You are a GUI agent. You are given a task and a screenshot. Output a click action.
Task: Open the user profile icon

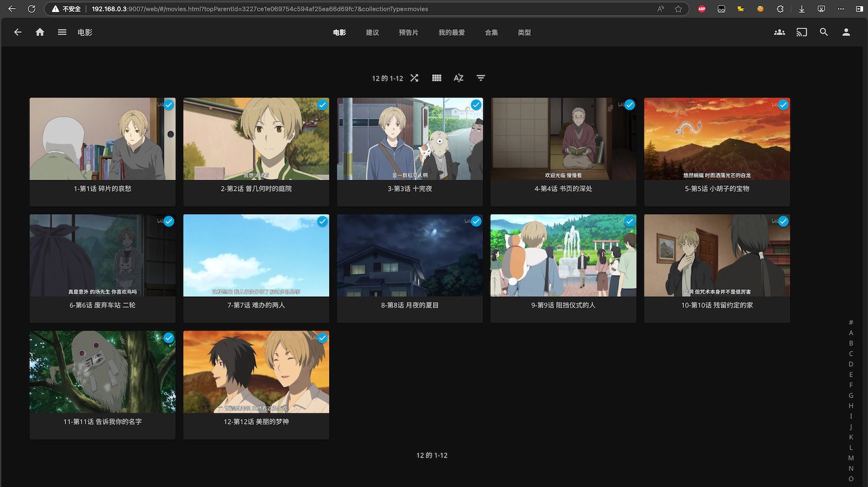(x=846, y=32)
